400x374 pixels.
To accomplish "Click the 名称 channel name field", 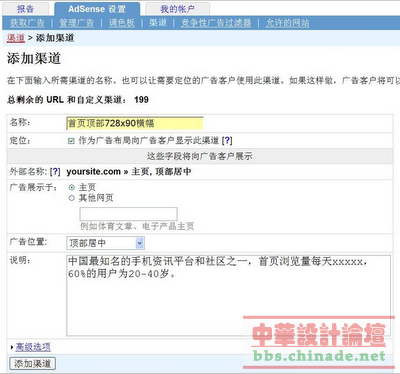I will (x=135, y=123).
